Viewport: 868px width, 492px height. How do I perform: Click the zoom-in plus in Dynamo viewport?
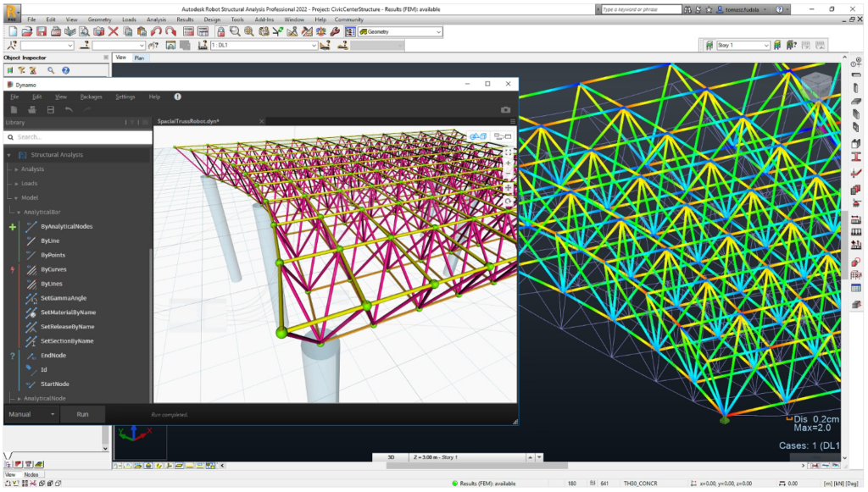point(508,163)
